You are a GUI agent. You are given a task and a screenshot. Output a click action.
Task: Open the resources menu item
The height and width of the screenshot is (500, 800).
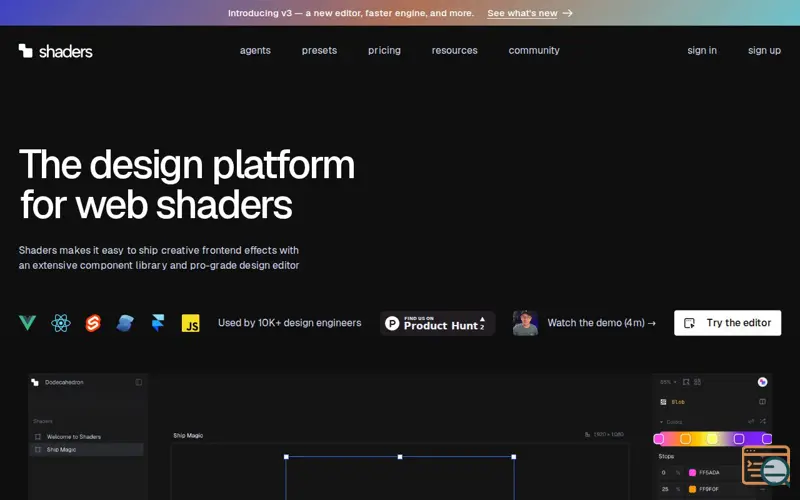click(x=455, y=51)
